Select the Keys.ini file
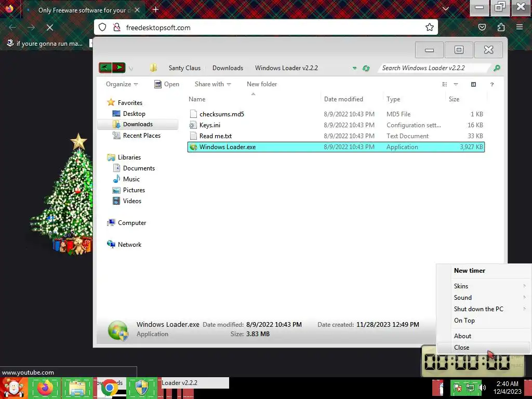 click(336, 125)
